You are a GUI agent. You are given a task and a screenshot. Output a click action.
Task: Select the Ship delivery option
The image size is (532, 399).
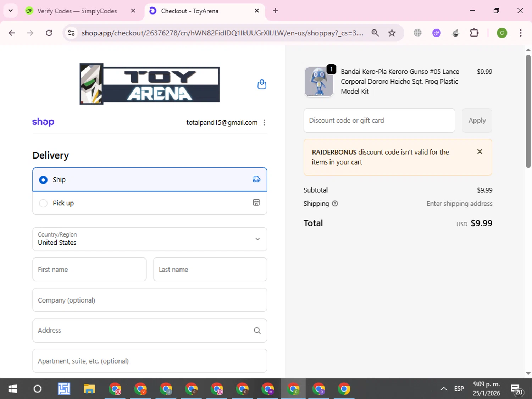pyautogui.click(x=150, y=179)
